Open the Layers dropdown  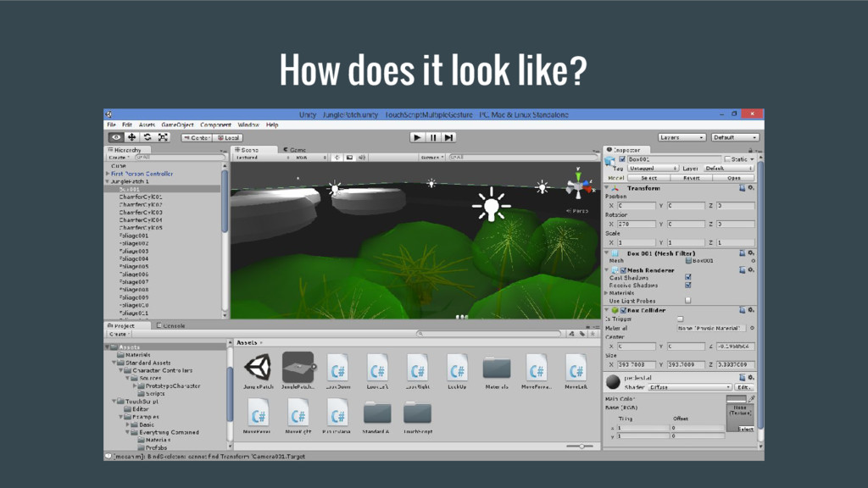pos(682,137)
